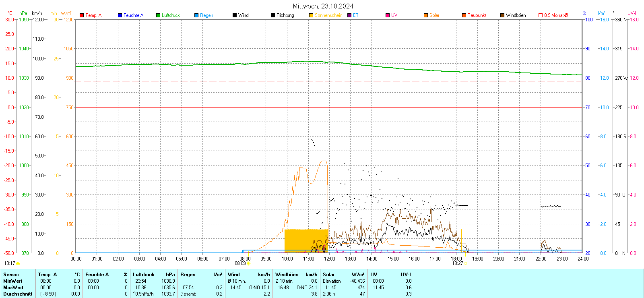Toggle the empty 8.9 Monat-Ø legend box
Image resolution: width=644 pixels, height=298 pixels.
tap(541, 15)
